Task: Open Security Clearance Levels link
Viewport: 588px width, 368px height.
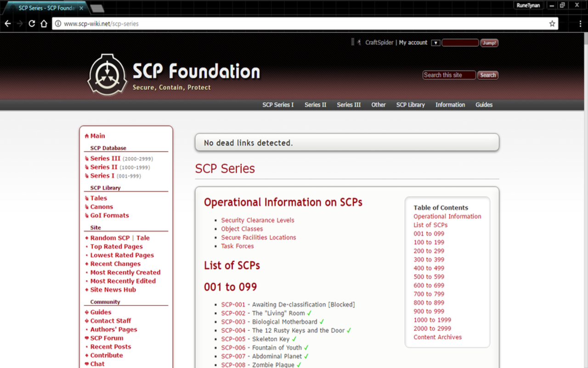Action: click(258, 220)
